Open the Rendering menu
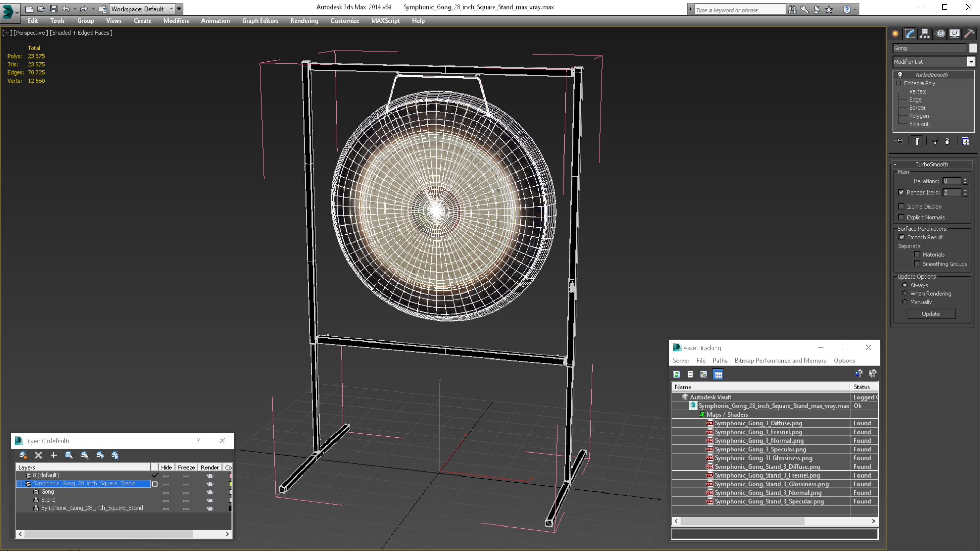The width and height of the screenshot is (980, 551). 304,21
